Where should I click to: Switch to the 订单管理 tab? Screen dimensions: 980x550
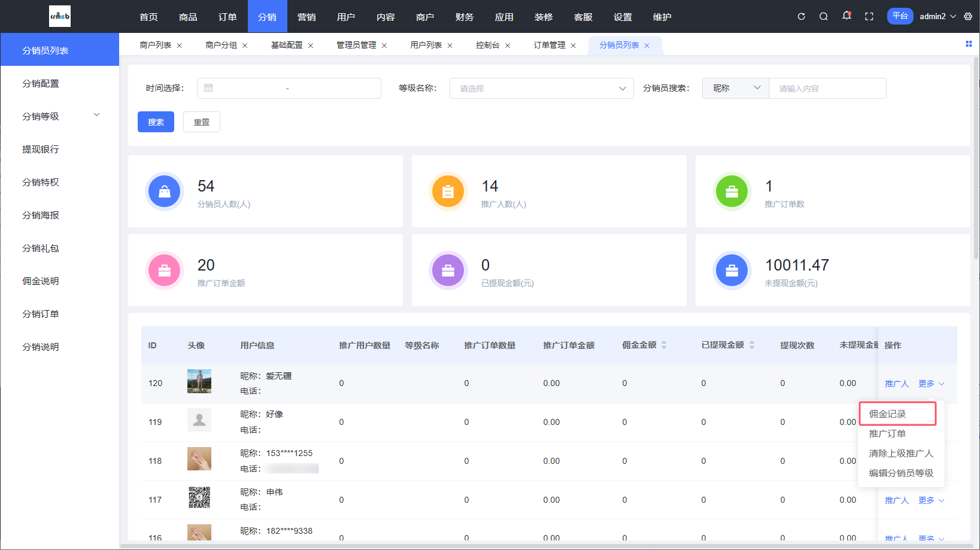point(550,45)
